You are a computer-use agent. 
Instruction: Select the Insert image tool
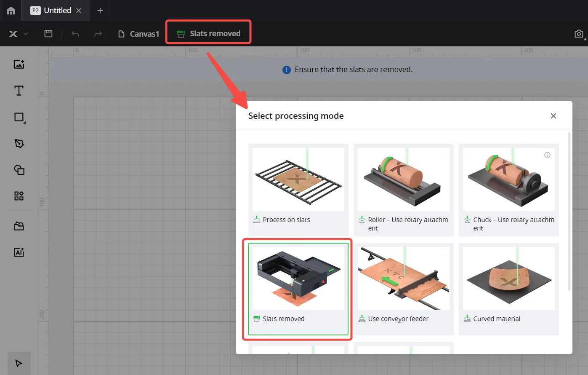tap(19, 64)
